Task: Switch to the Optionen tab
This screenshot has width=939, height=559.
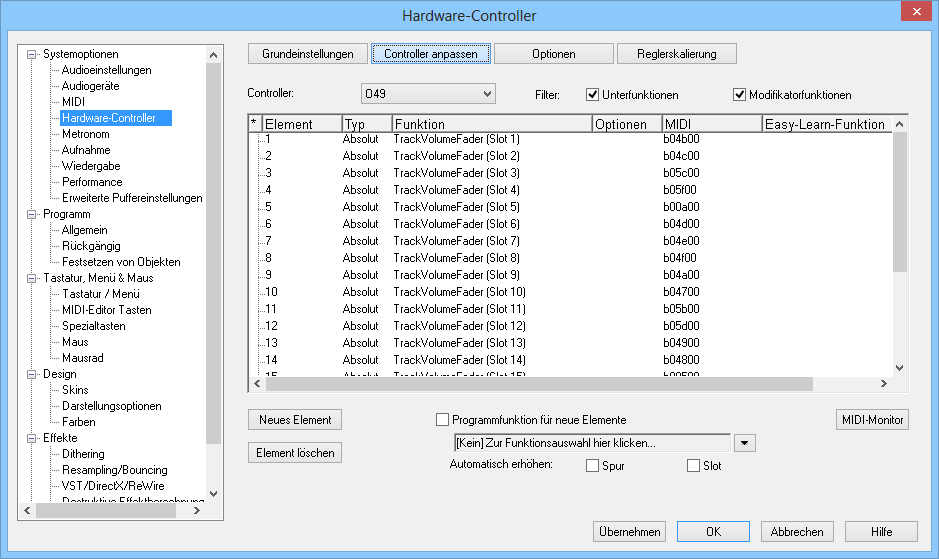Action: (x=553, y=53)
